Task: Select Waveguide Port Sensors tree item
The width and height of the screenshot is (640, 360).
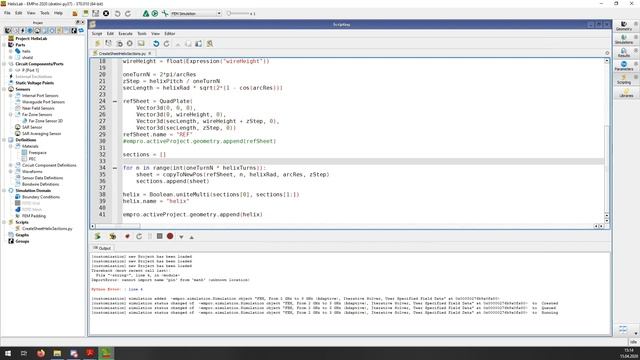Action: 43,102
